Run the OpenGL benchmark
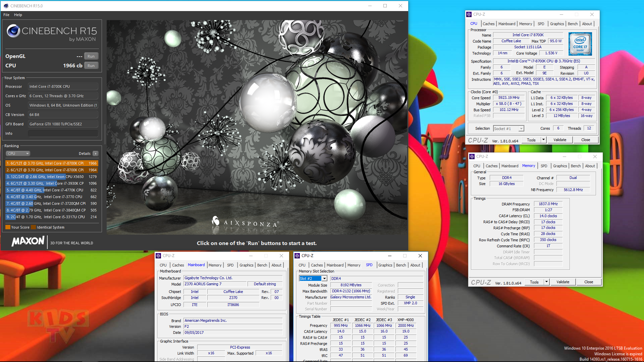The width and height of the screenshot is (644, 362). click(91, 56)
